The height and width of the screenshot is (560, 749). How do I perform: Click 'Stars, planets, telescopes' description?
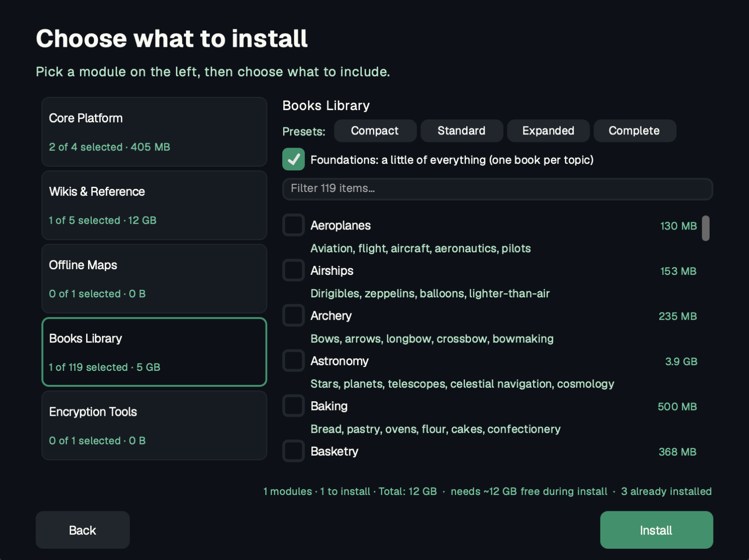[x=462, y=384]
